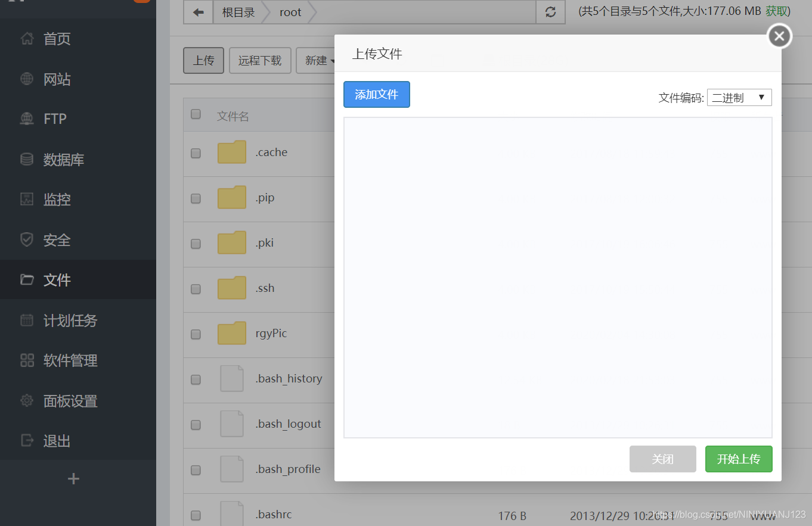
Task: Click the 获取 size link
Action: point(776,11)
